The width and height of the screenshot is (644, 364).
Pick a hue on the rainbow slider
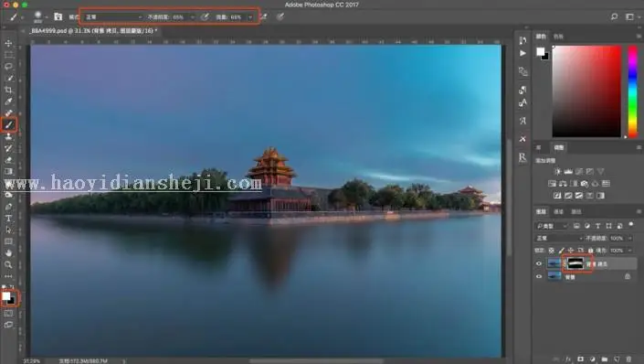coord(633,91)
